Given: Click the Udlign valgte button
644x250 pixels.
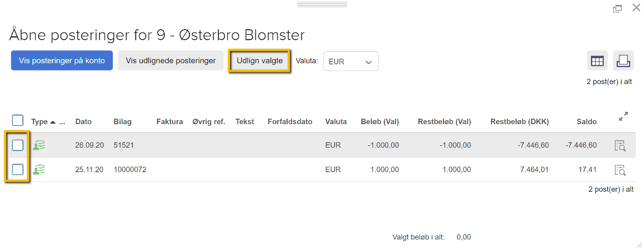Looking at the screenshot, I should click(260, 61).
